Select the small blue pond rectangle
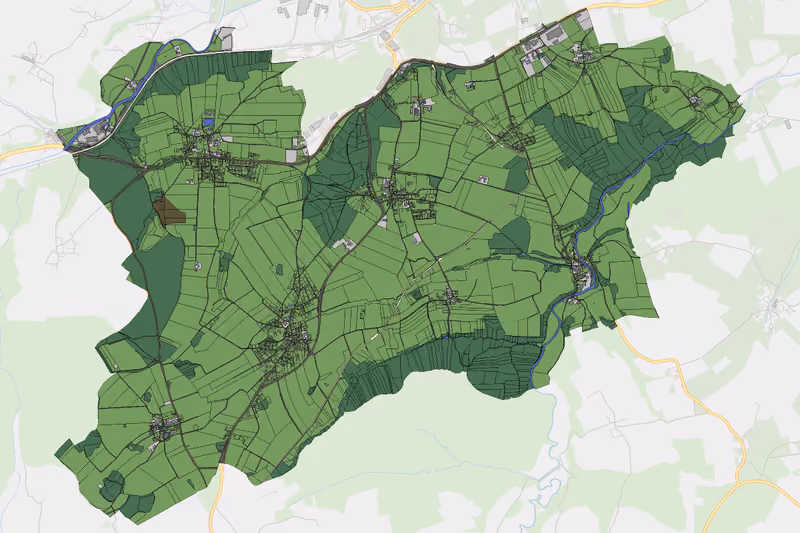Image resolution: width=800 pixels, height=533 pixels. click(208, 122)
